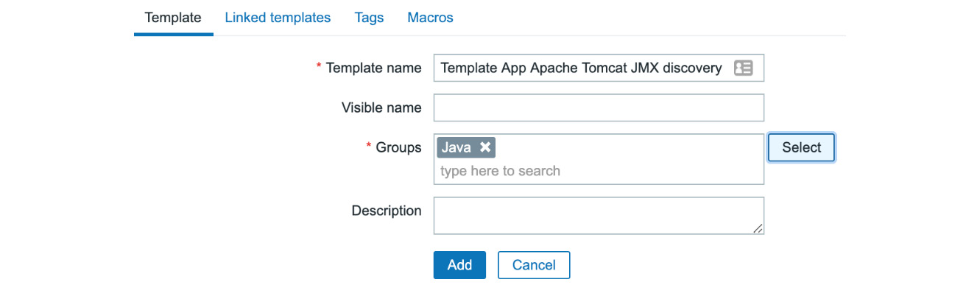Click inside the Description text area
This screenshot has width=980, height=285.
(x=599, y=216)
